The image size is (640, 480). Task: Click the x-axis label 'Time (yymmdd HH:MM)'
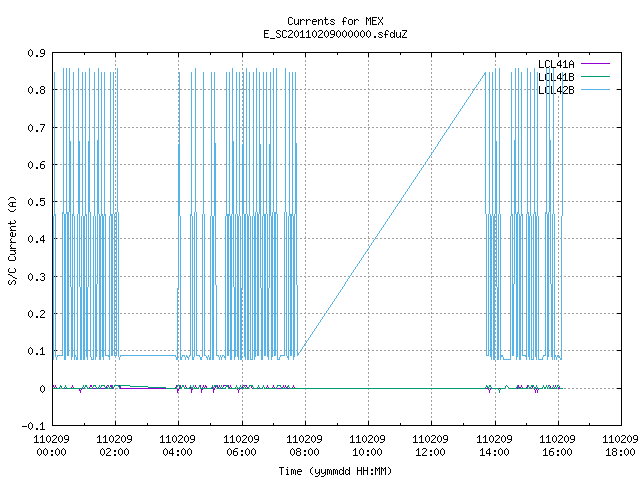tap(335, 471)
